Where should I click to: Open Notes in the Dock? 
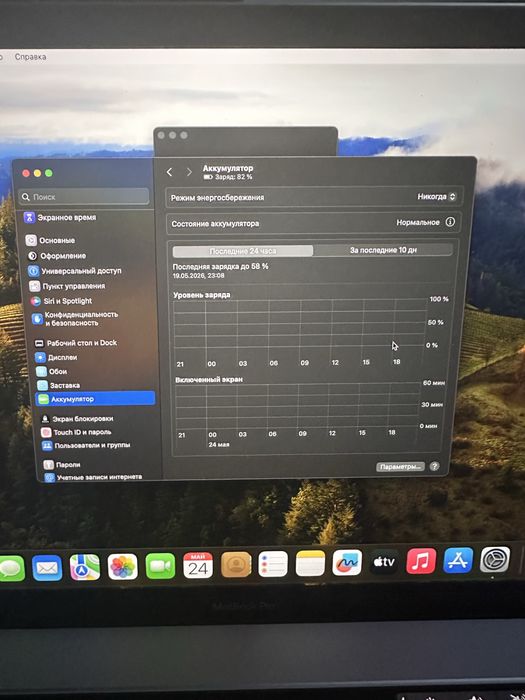[x=310, y=563]
